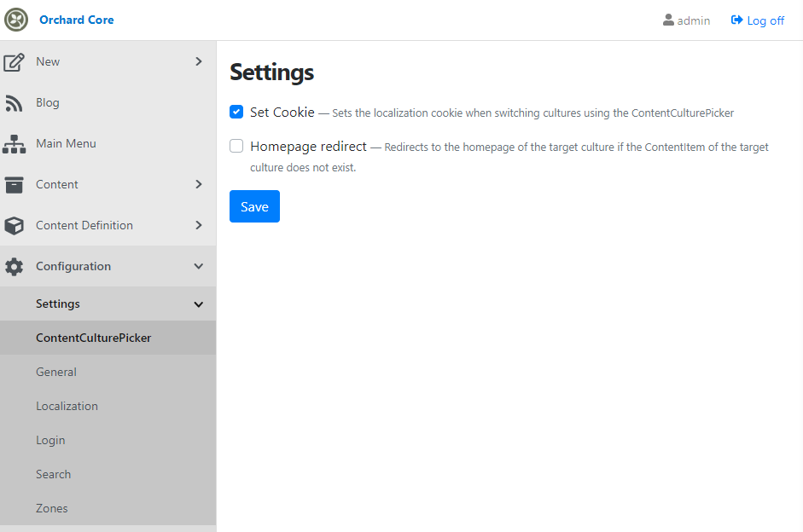Click the Log off link
Viewport: 803px width, 532px height.
click(758, 20)
